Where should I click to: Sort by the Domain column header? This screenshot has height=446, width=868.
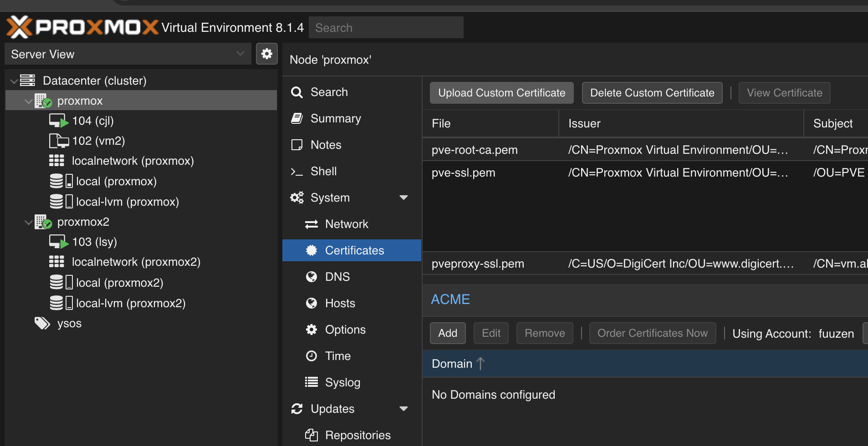(645, 364)
